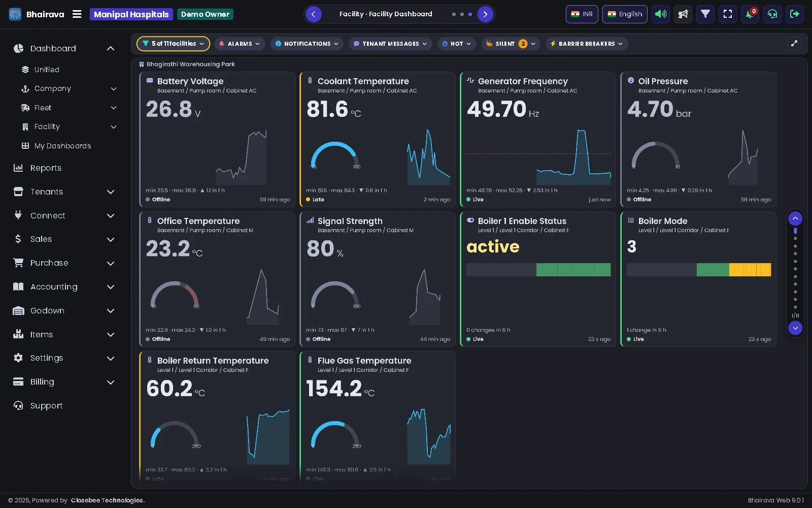Screen dimensions: 812x508
Task: Open Reports in sidebar
Action: [x=46, y=168]
